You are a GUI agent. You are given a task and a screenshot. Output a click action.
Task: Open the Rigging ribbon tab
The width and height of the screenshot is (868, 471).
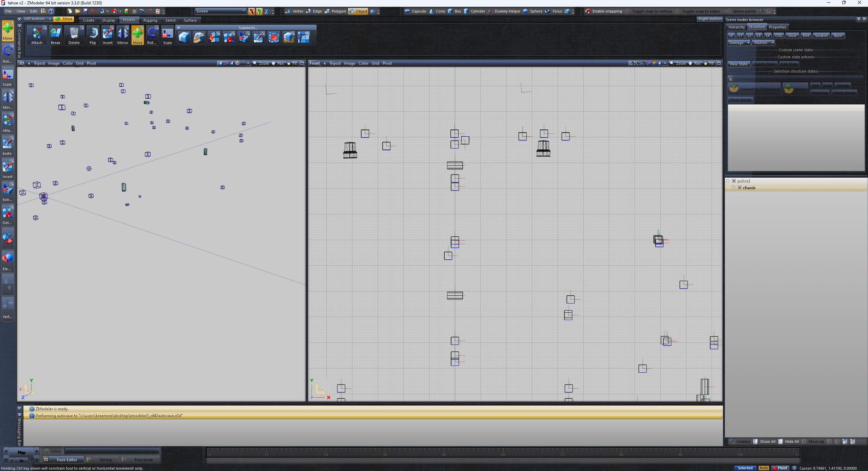tap(150, 20)
